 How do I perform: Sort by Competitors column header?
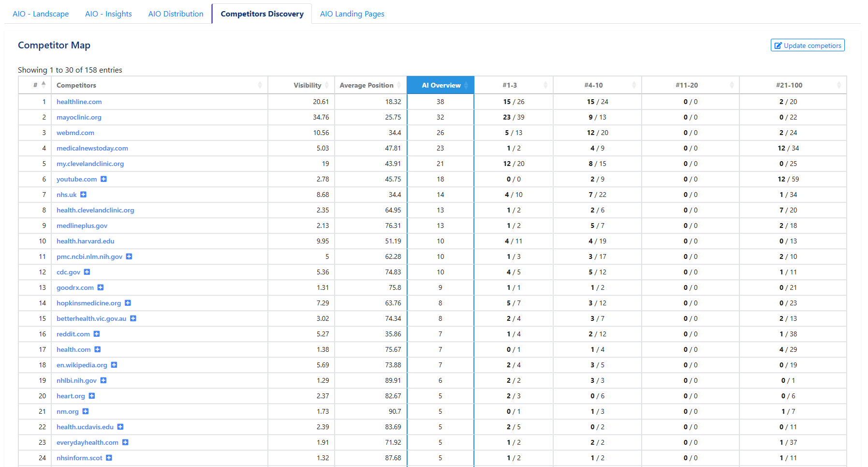(160, 85)
